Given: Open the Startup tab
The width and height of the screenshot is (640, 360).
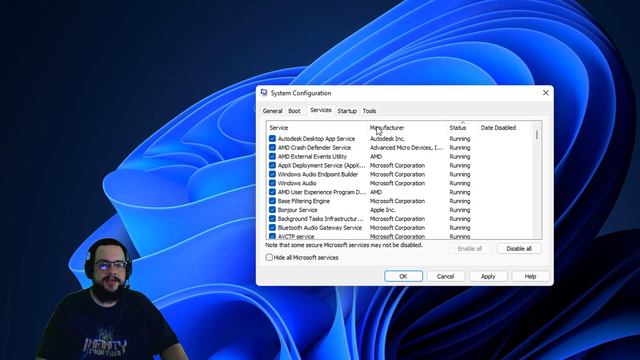Looking at the screenshot, I should click(347, 111).
